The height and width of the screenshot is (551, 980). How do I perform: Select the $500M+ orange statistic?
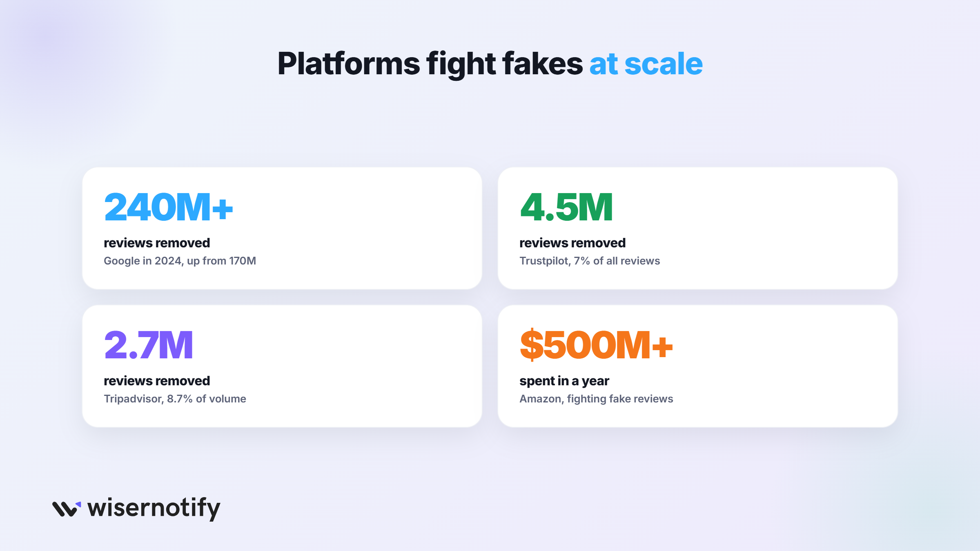pyautogui.click(x=596, y=345)
